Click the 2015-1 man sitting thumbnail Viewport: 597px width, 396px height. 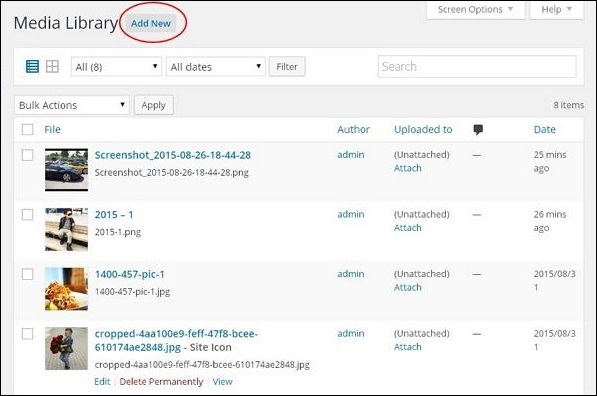point(67,229)
